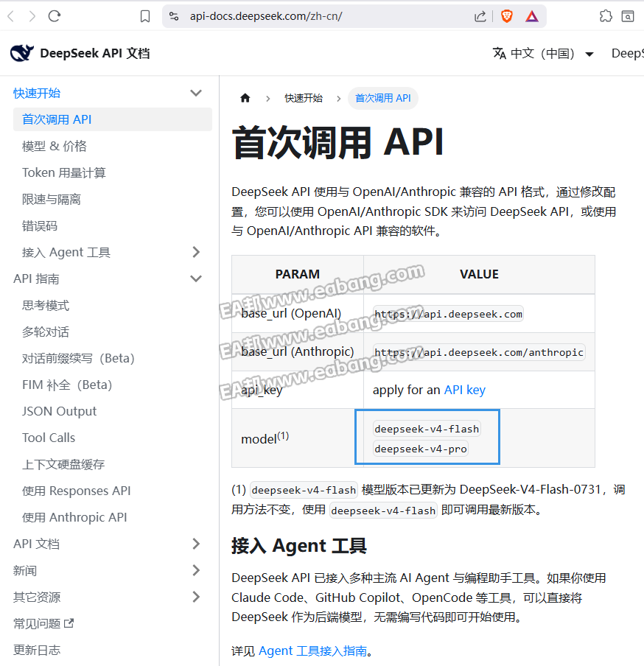Open 错误码 sidebar page

coord(40,225)
